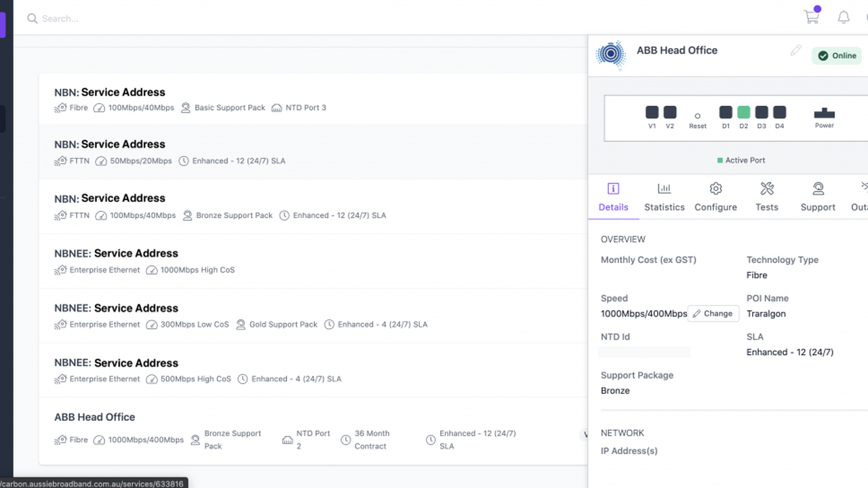Click Change speed button
This screenshot has height=488, width=868.
point(713,314)
